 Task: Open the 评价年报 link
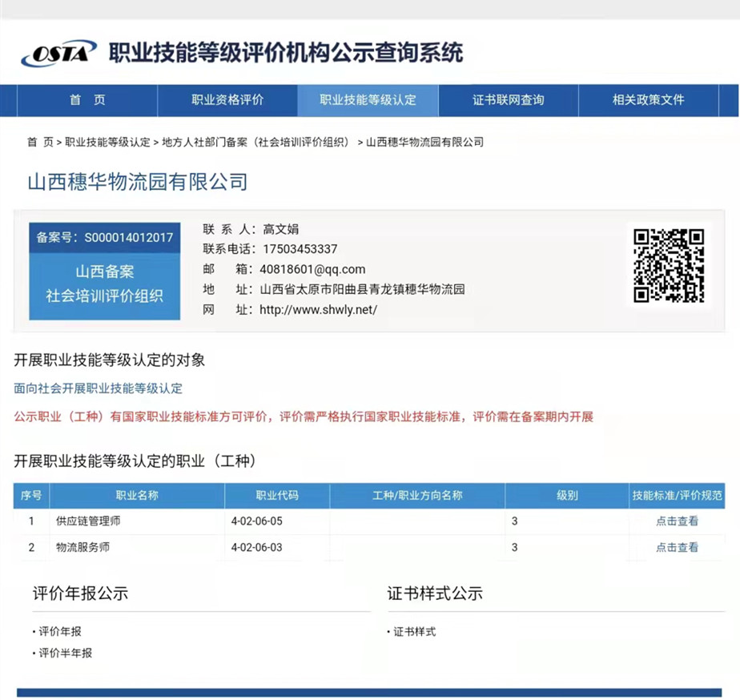coord(60,632)
